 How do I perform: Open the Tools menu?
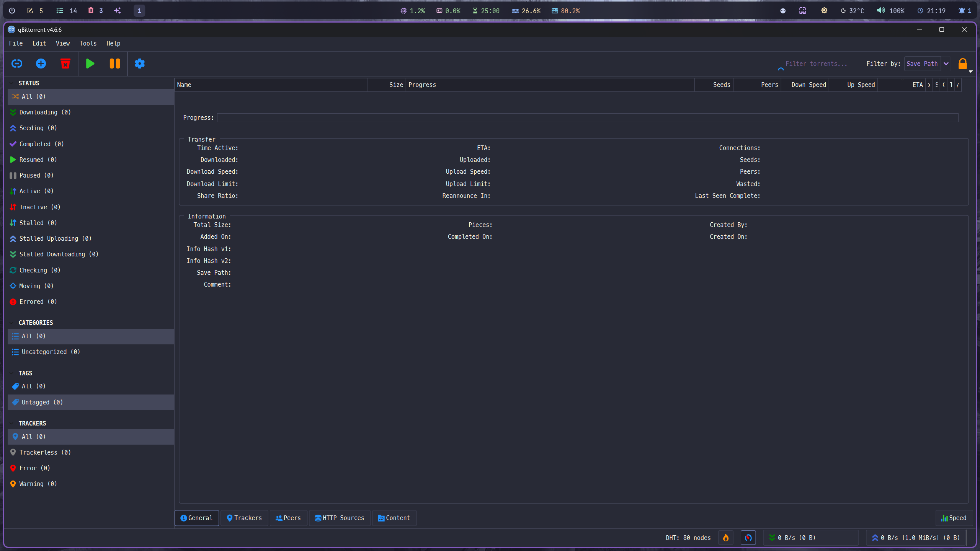pyautogui.click(x=88, y=43)
